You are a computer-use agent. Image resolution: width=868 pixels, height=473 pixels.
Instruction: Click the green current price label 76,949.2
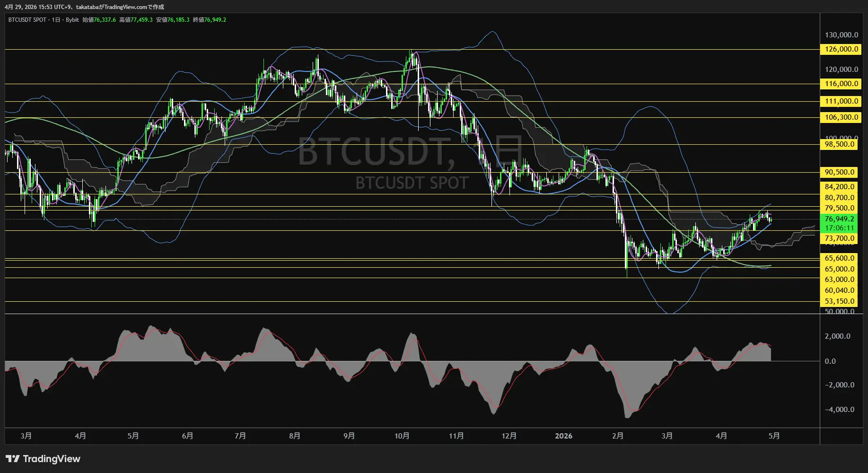pyautogui.click(x=840, y=219)
